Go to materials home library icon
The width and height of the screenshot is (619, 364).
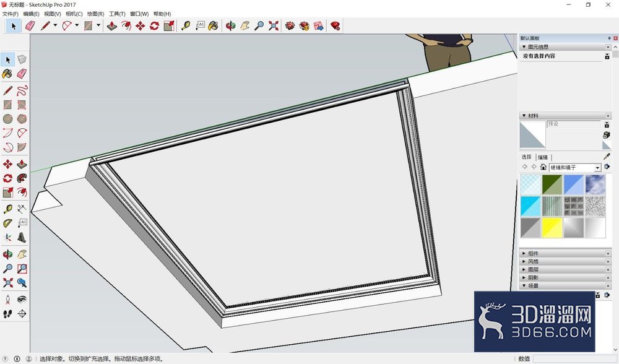[543, 167]
